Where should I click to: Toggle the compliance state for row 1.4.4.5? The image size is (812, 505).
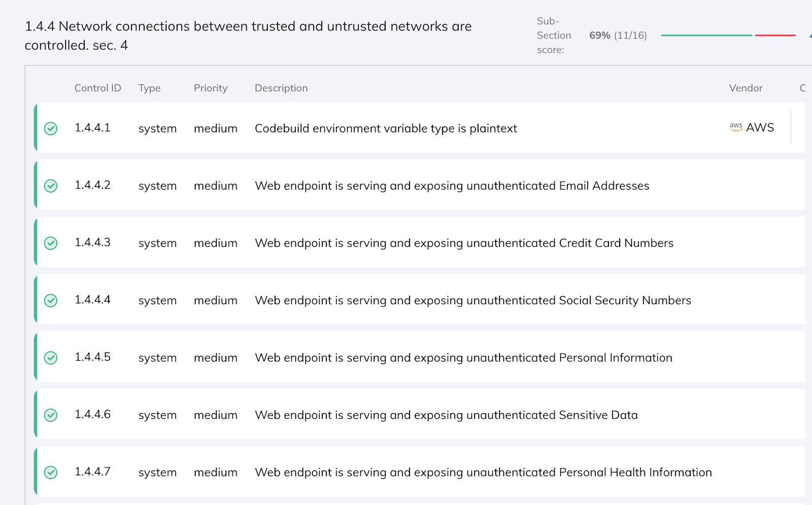click(51, 358)
